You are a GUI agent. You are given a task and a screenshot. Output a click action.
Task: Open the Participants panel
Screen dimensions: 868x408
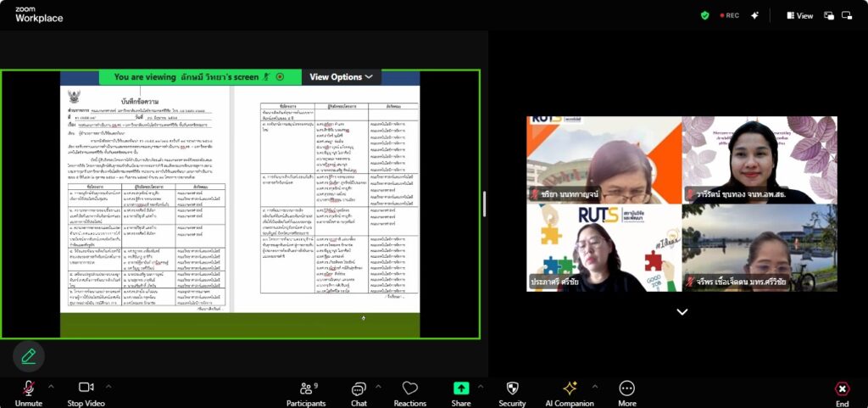(306, 394)
